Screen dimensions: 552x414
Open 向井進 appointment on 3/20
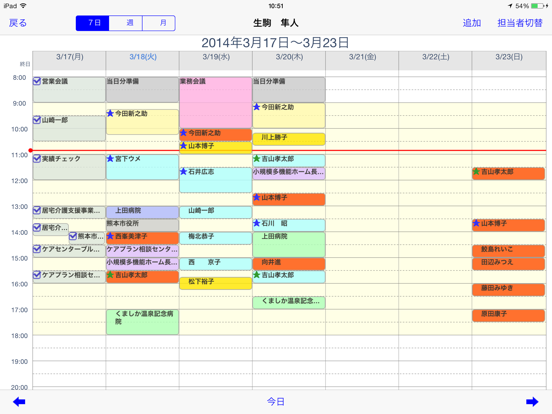(289, 264)
